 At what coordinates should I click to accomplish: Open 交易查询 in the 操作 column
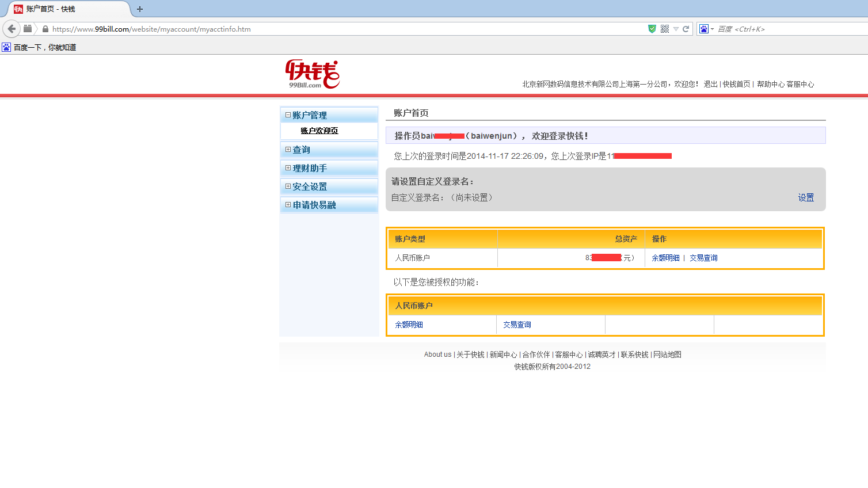(x=703, y=258)
